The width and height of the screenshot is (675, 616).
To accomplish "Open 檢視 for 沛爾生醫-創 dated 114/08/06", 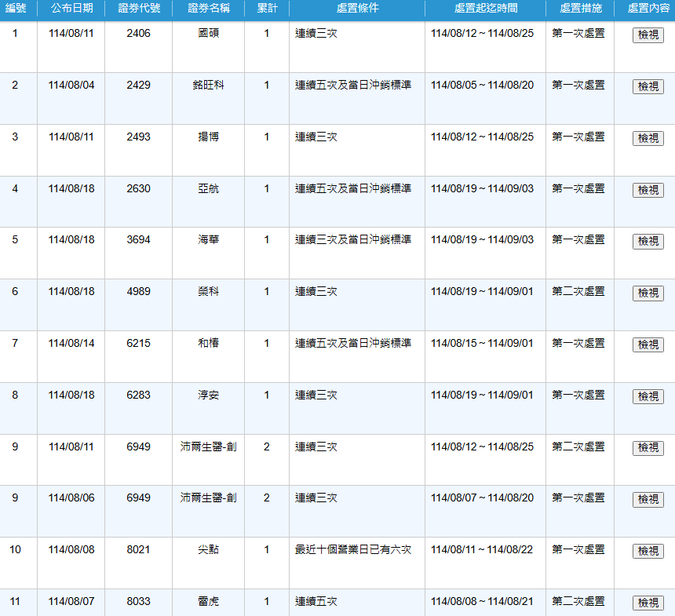I will (x=648, y=499).
